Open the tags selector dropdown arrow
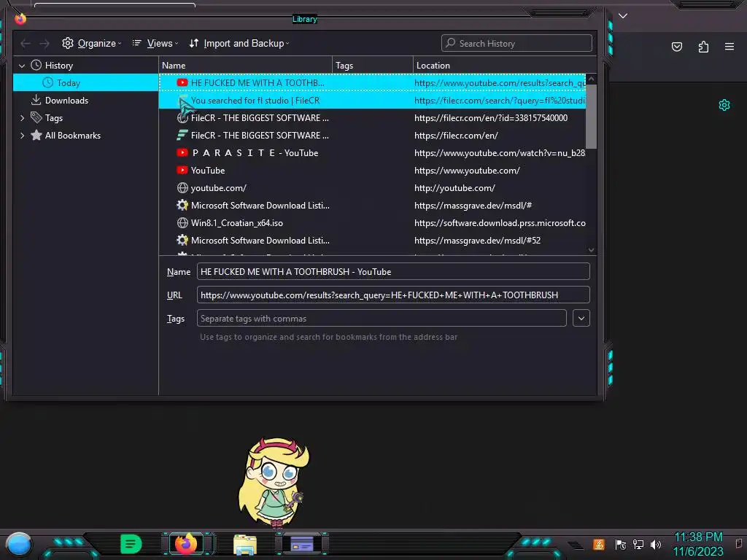The image size is (747, 560). tap(581, 318)
